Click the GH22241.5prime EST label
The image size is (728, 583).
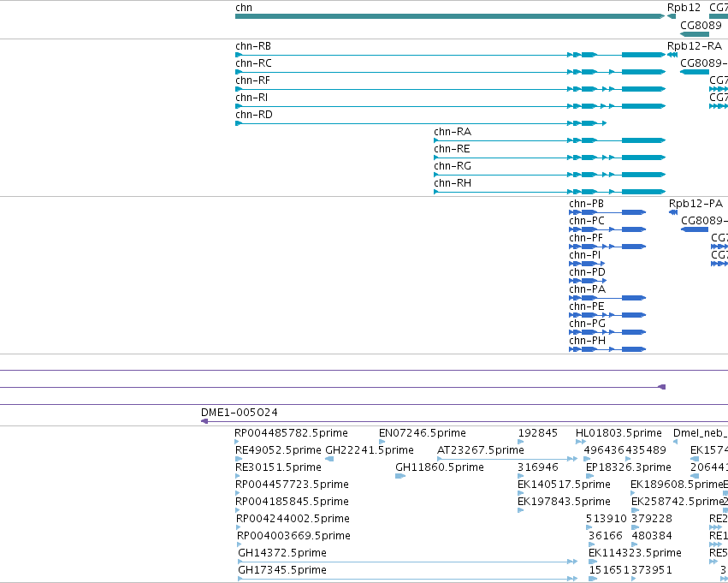(369, 450)
